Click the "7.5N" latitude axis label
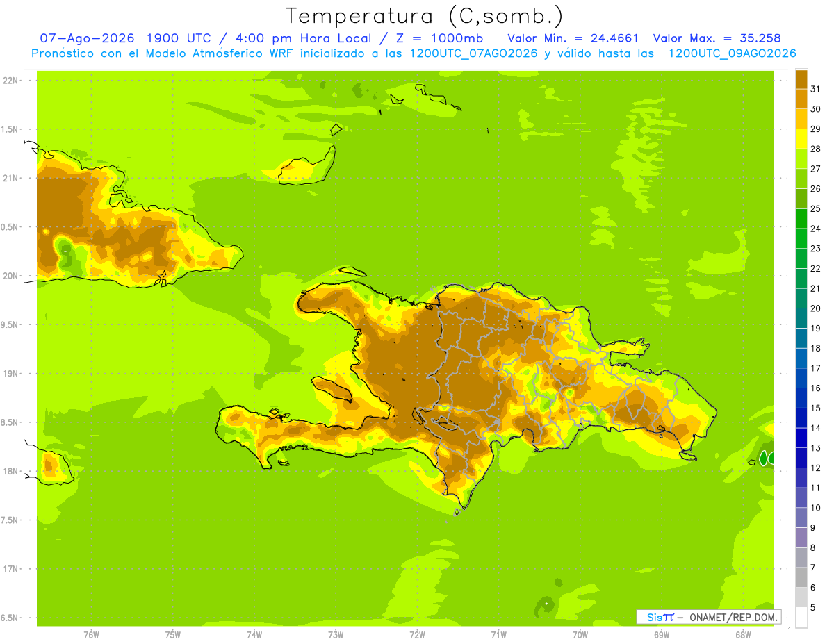The image size is (834, 644). 10,520
